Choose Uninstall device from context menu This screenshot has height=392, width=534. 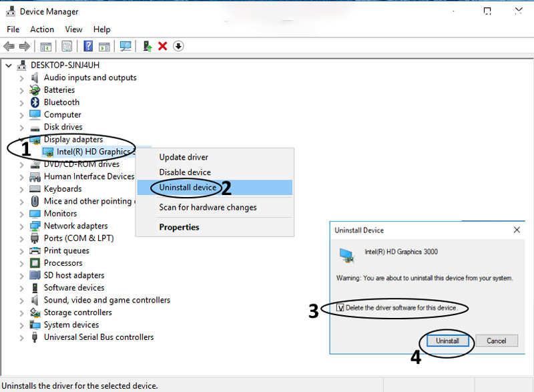click(188, 188)
